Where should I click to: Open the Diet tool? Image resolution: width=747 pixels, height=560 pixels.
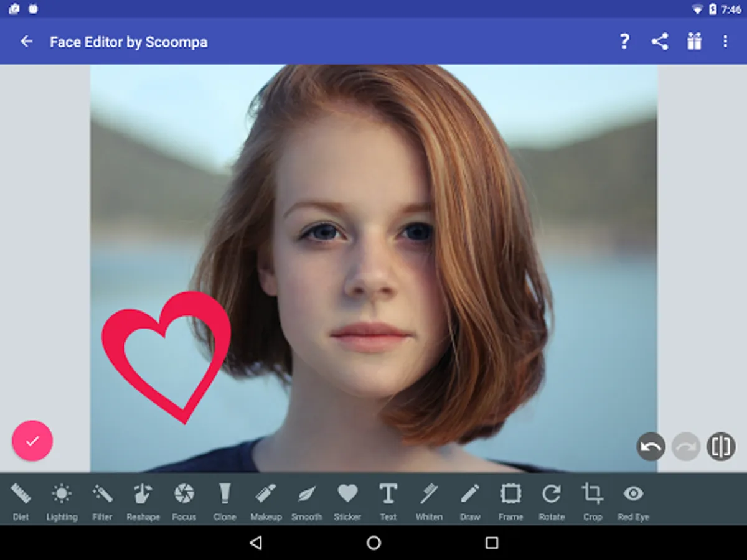(21, 501)
